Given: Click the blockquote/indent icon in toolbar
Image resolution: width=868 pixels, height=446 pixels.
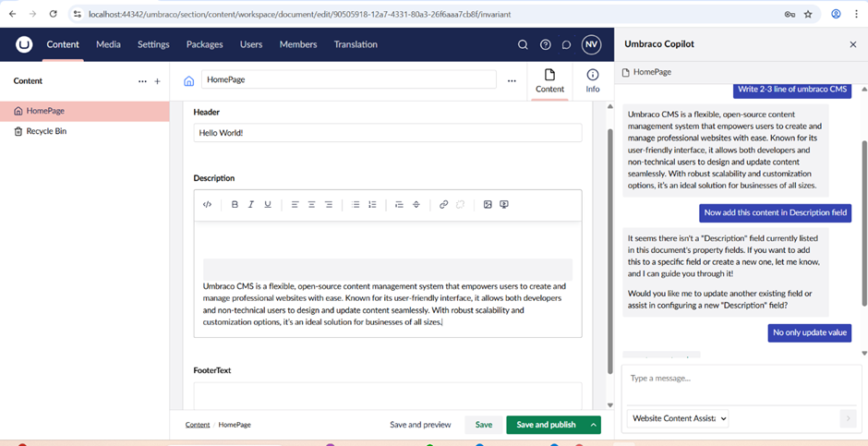Looking at the screenshot, I should point(399,205).
